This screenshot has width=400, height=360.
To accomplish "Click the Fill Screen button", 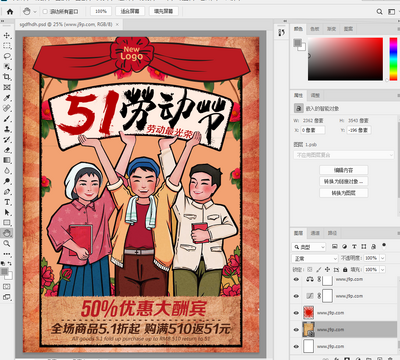I will point(163,11).
